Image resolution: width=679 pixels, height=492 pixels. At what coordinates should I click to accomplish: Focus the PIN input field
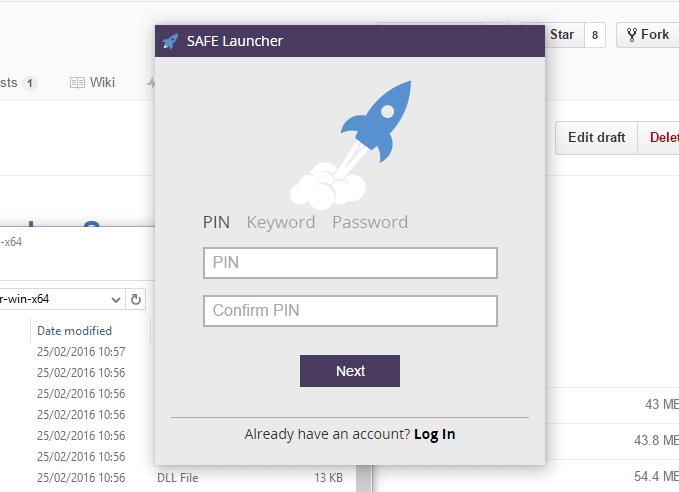pos(350,263)
